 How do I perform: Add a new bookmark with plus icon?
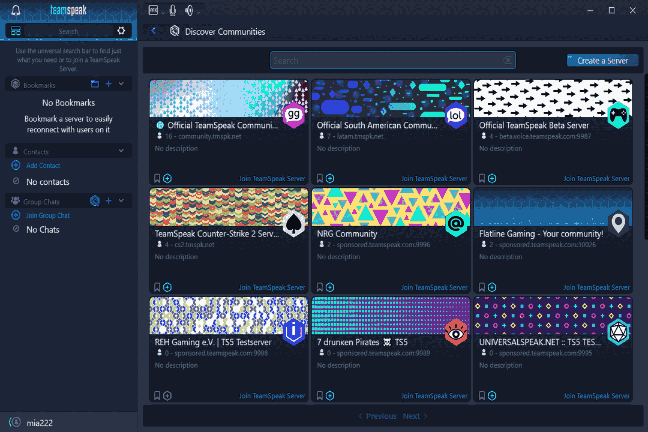point(108,85)
